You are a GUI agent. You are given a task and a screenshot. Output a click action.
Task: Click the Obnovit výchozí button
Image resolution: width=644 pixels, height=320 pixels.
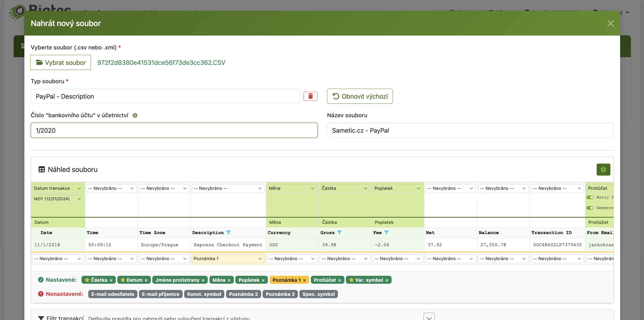pos(360,96)
